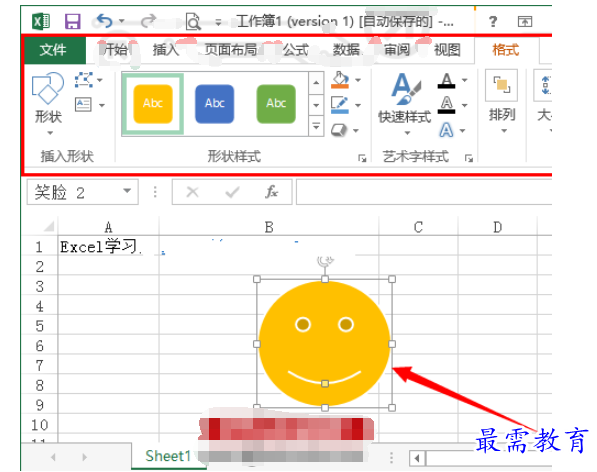Cancel formula entry with the X
This screenshot has height=472, width=597.
tap(193, 192)
